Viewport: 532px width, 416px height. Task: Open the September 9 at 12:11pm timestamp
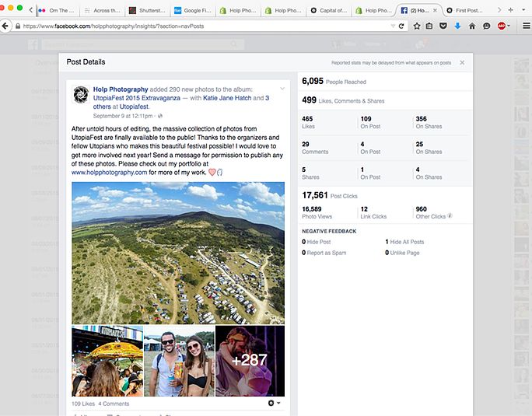click(123, 116)
